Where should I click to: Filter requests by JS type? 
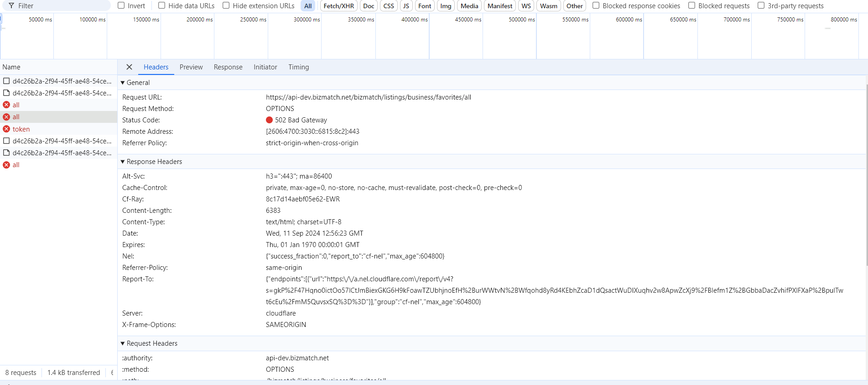pyautogui.click(x=405, y=6)
